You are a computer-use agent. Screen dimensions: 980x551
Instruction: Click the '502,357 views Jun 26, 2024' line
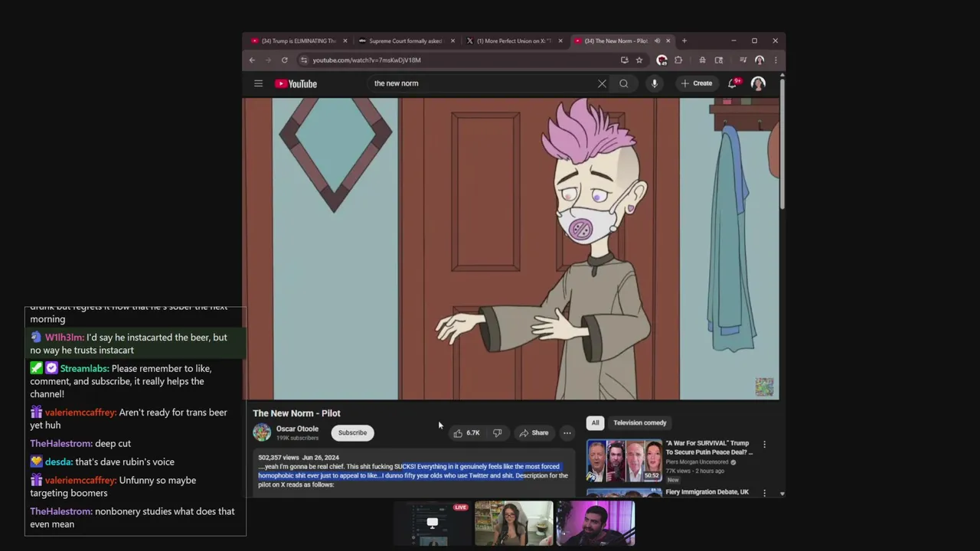pos(299,458)
